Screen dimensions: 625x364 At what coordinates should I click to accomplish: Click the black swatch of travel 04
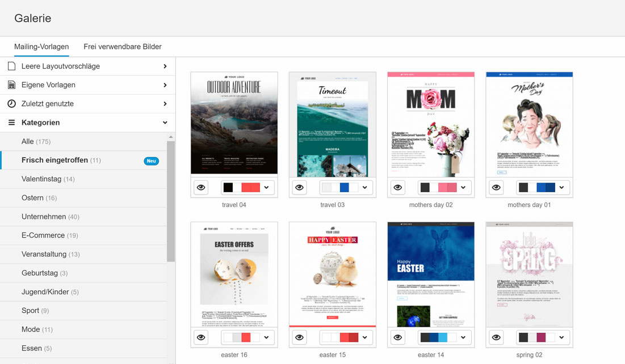click(228, 187)
